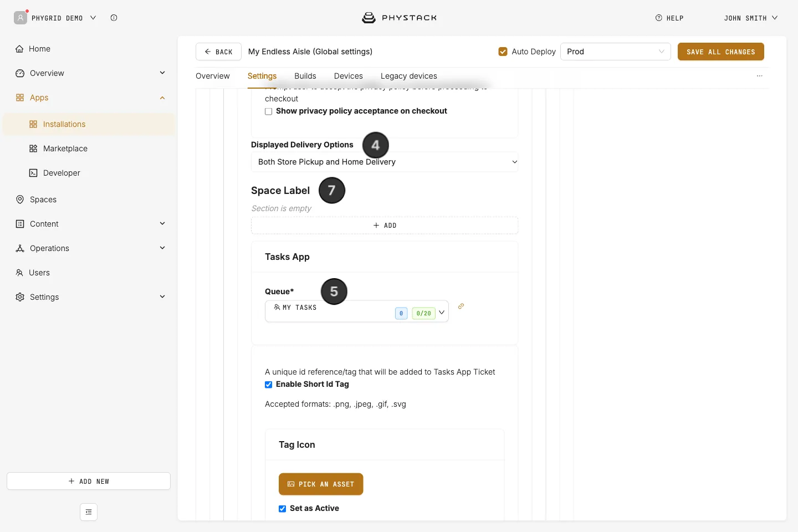The height and width of the screenshot is (532, 798).
Task: Uncheck the Enable Short Id Tag option
Action: point(269,385)
